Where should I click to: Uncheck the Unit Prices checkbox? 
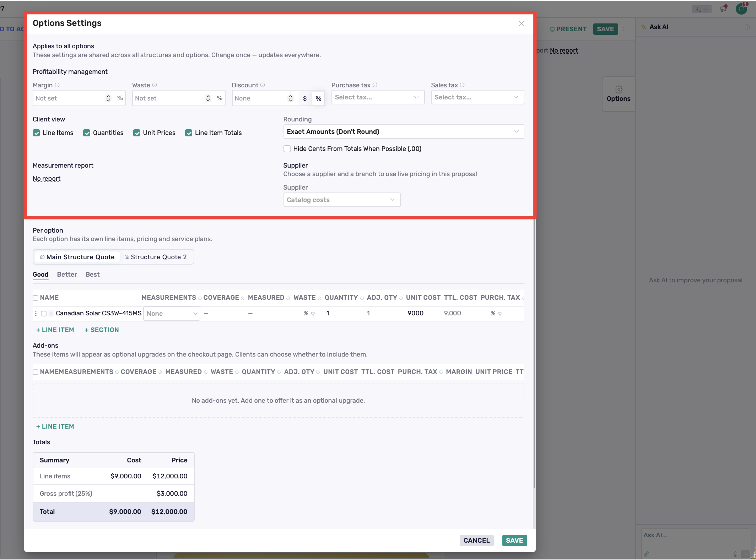click(x=137, y=133)
